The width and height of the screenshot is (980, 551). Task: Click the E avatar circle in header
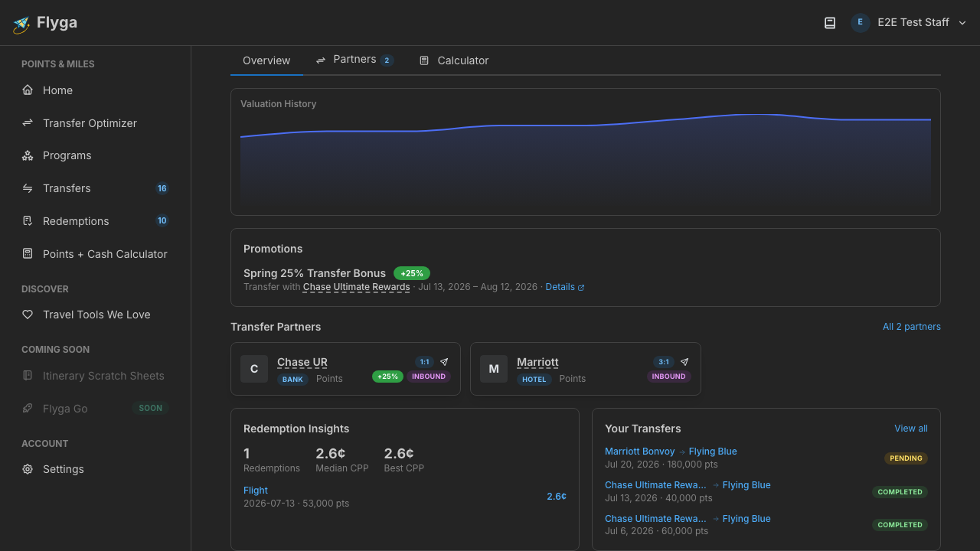tap(860, 22)
